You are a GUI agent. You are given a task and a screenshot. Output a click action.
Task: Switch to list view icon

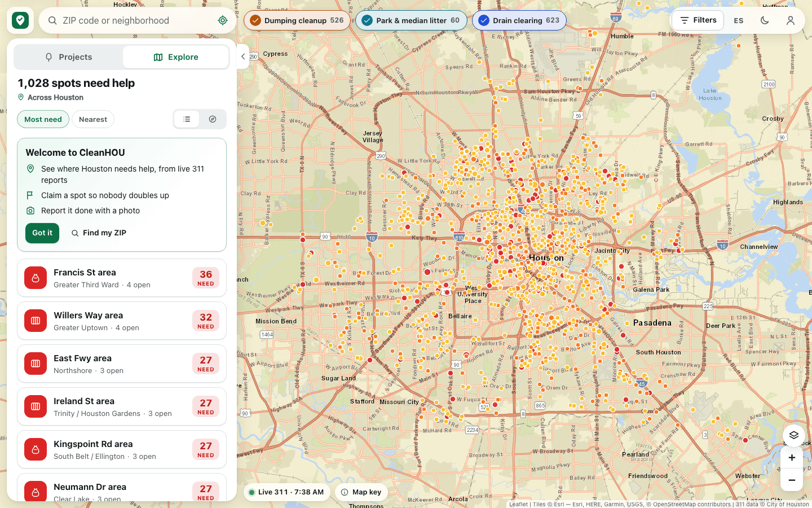point(187,119)
